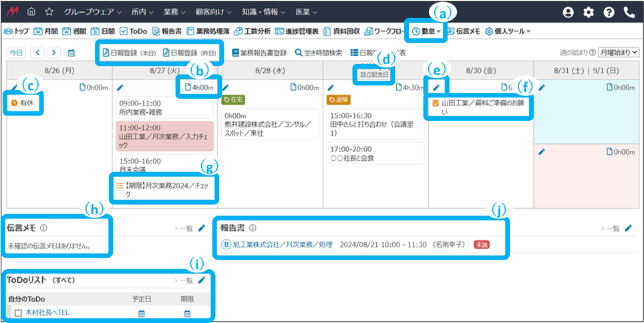Viewport: 644px width, 323px height.
Task: Click the phone icon in top bar
Action: (x=629, y=12)
